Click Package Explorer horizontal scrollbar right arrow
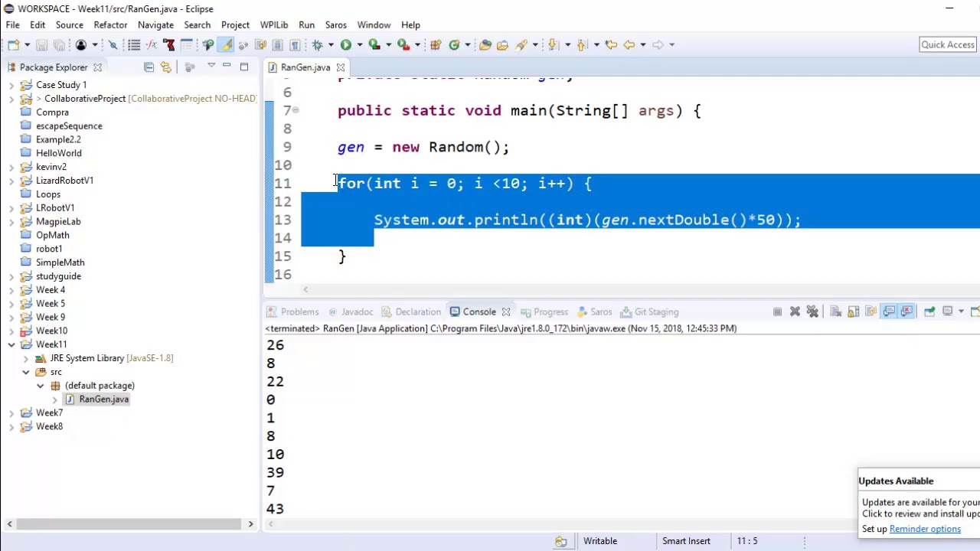The height and width of the screenshot is (551, 980). pyautogui.click(x=250, y=524)
